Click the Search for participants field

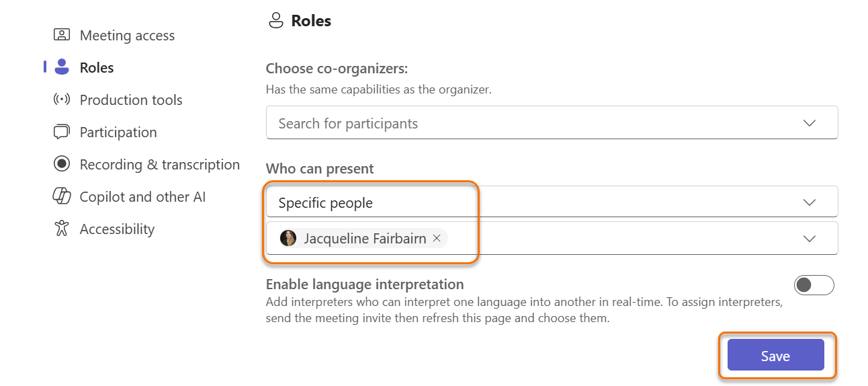[524, 123]
